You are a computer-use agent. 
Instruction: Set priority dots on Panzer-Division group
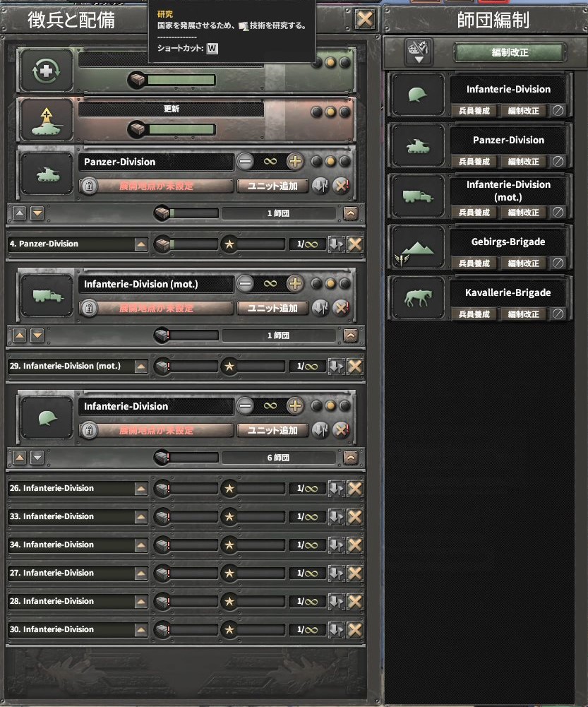[331, 162]
